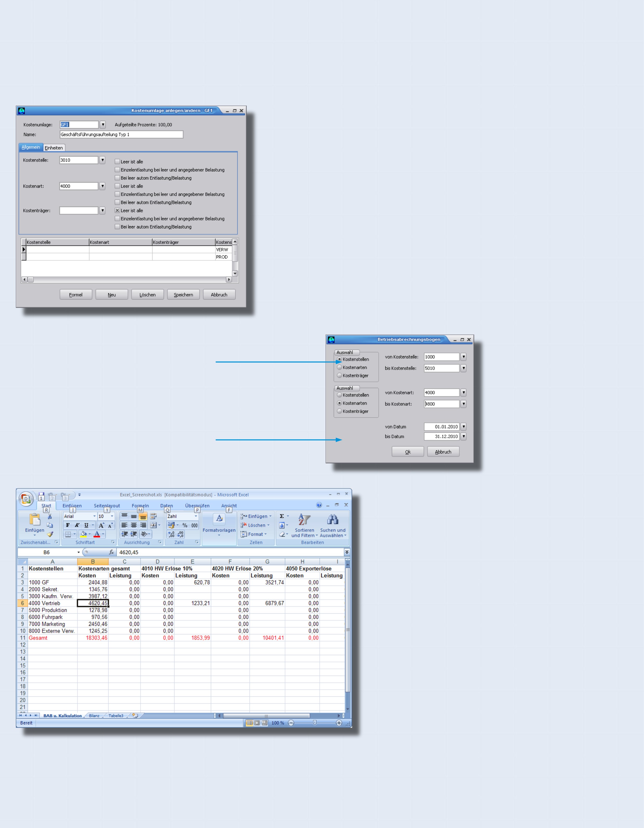Open the Kostenumlage GF1 dropdown
This screenshot has height=828, width=644.
(102, 125)
